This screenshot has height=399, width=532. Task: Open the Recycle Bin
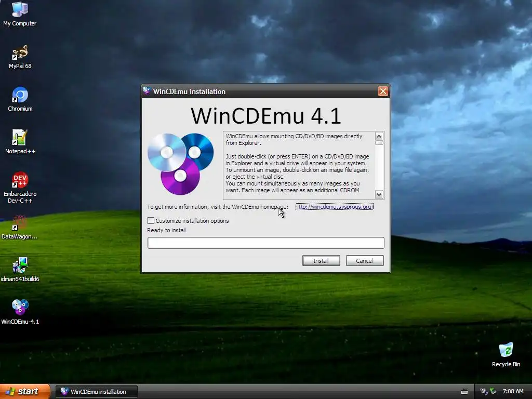[x=506, y=354]
